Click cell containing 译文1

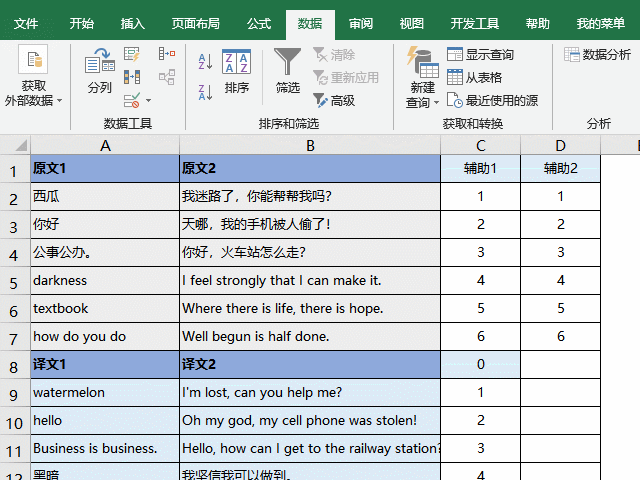[105, 364]
